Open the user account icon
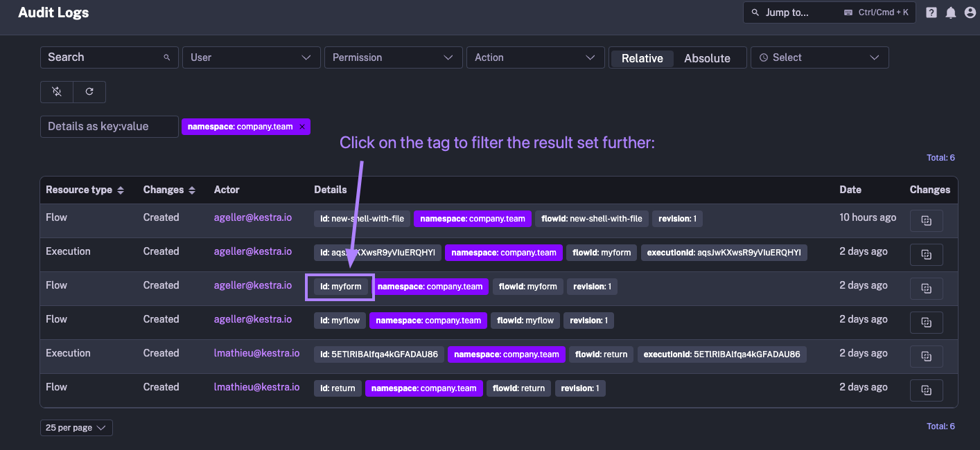Viewport: 980px width, 450px height. (970, 12)
